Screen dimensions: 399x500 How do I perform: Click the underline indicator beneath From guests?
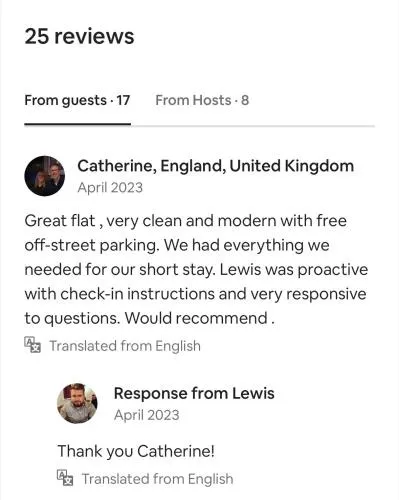[77, 124]
